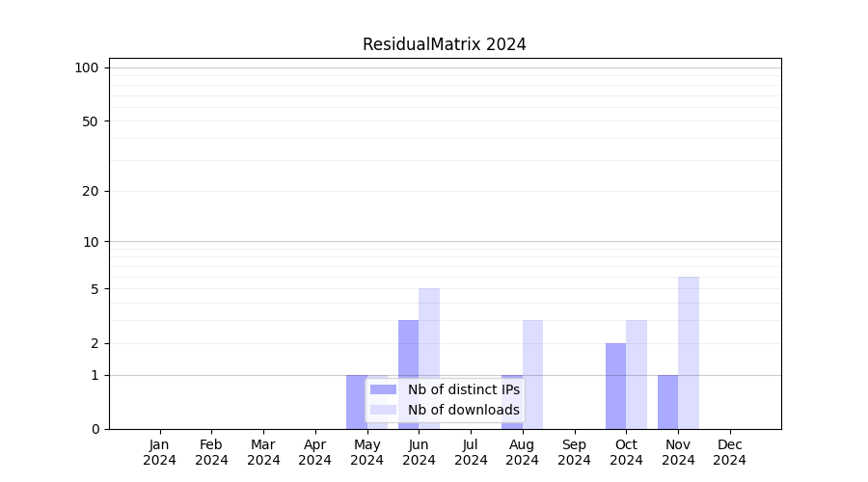Image resolution: width=868 pixels, height=482 pixels.
Task: Select the 'Jul 2024' x-axis label
Action: [x=471, y=452]
